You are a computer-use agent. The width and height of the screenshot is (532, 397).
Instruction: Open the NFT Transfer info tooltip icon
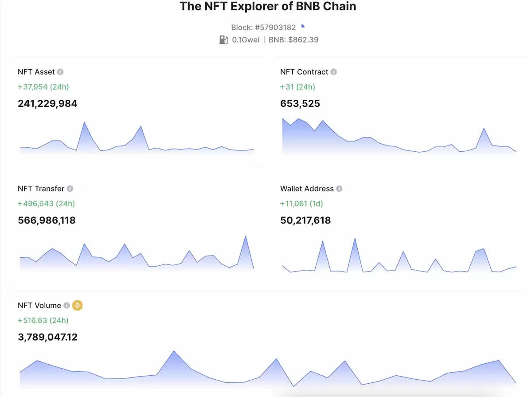pos(70,188)
